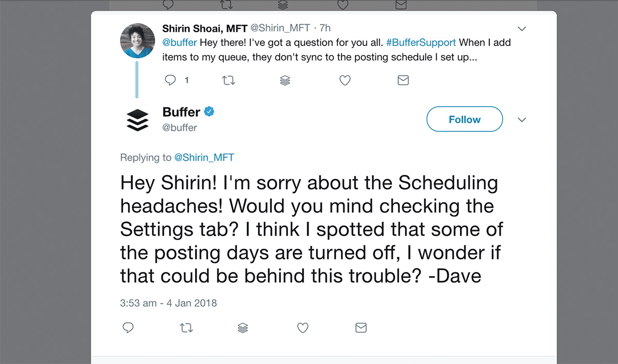Follow the Buffer account
This screenshot has width=618, height=364.
tap(464, 119)
